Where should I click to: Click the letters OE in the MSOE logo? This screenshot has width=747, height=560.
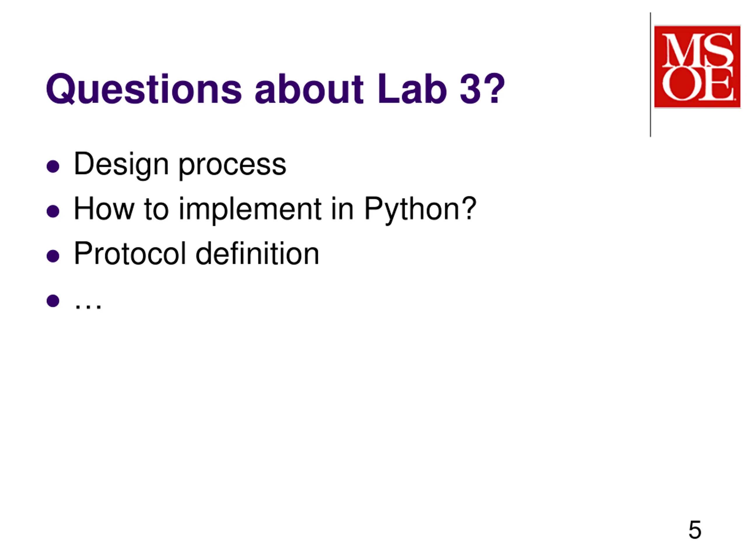pyautogui.click(x=698, y=84)
